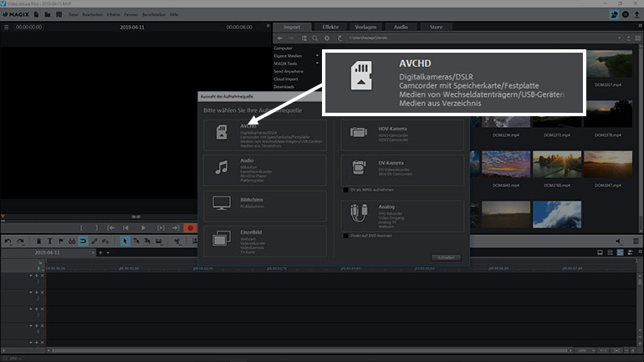
Task: Enable 'Direkt auf DVD brennen' checkbox
Action: click(x=345, y=236)
